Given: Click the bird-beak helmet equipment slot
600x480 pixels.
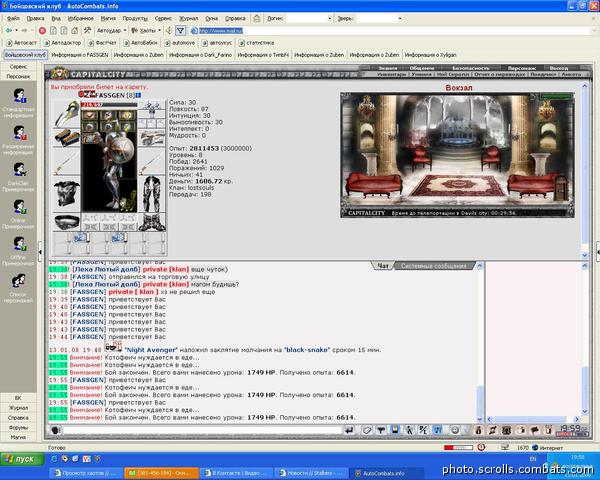Looking at the screenshot, I should (x=67, y=114).
